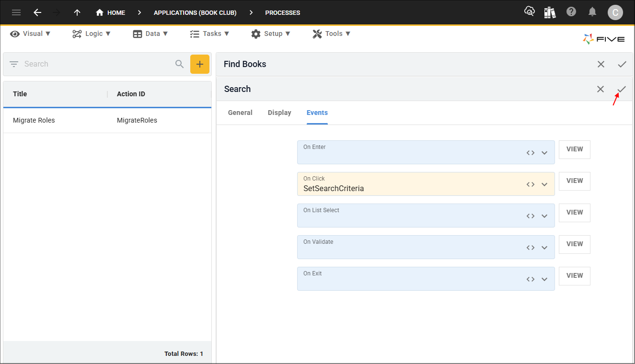Switch to the Display tab
This screenshot has width=635, height=364.
pos(279,113)
